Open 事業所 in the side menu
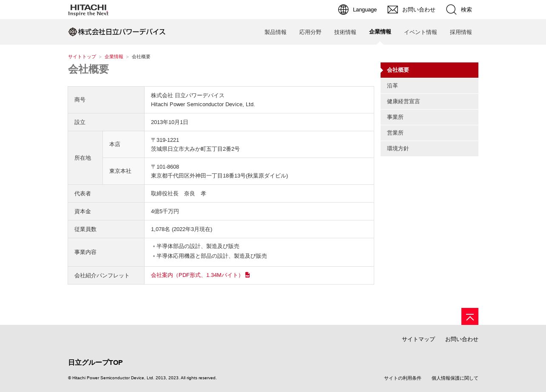This screenshot has width=546, height=392. click(429, 117)
